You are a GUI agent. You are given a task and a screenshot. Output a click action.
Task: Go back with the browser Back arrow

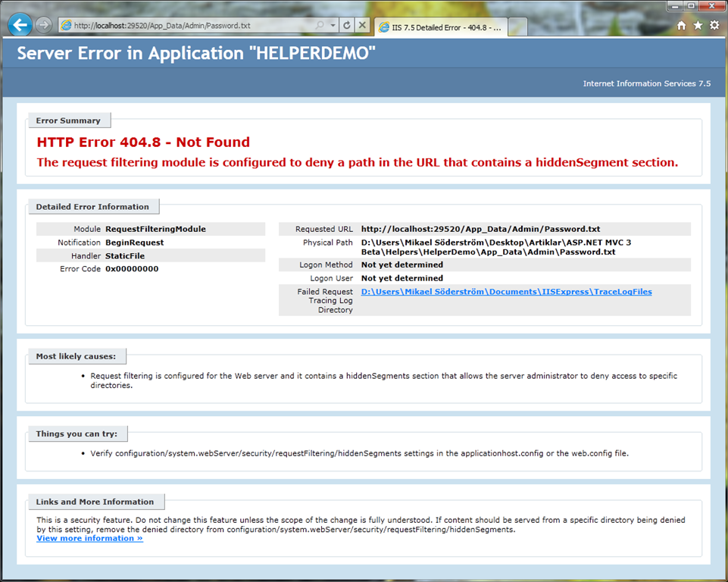coord(20,25)
